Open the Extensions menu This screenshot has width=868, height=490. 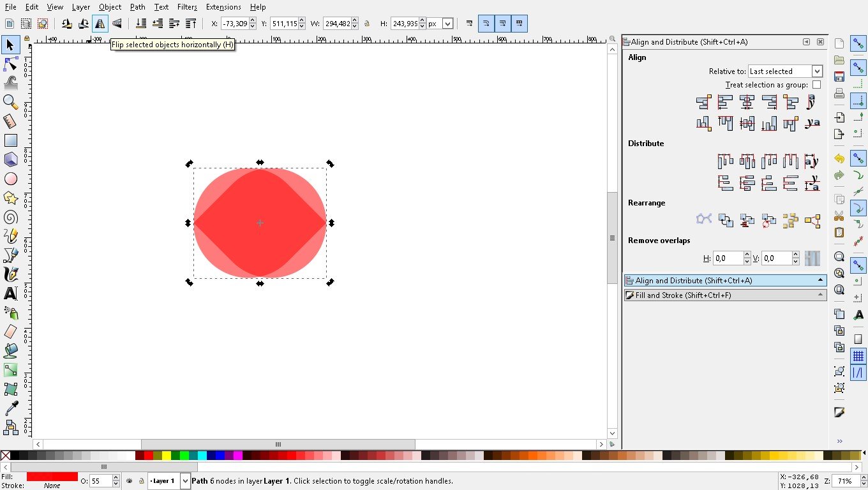click(x=223, y=7)
